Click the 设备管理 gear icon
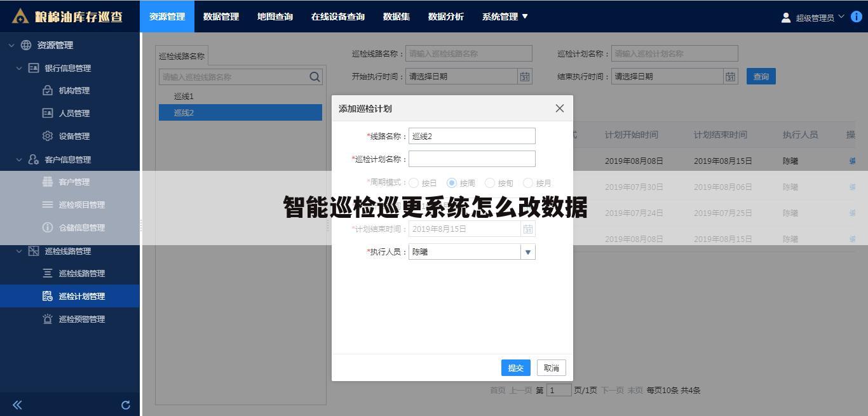Screen dimensions: 868x416 (x=48, y=136)
